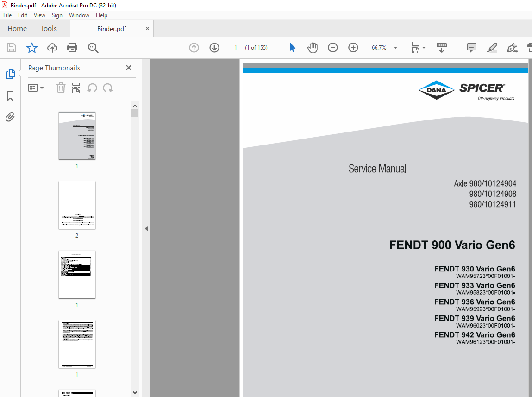Select the first page thumbnail
This screenshot has width=532, height=397.
[x=77, y=136]
